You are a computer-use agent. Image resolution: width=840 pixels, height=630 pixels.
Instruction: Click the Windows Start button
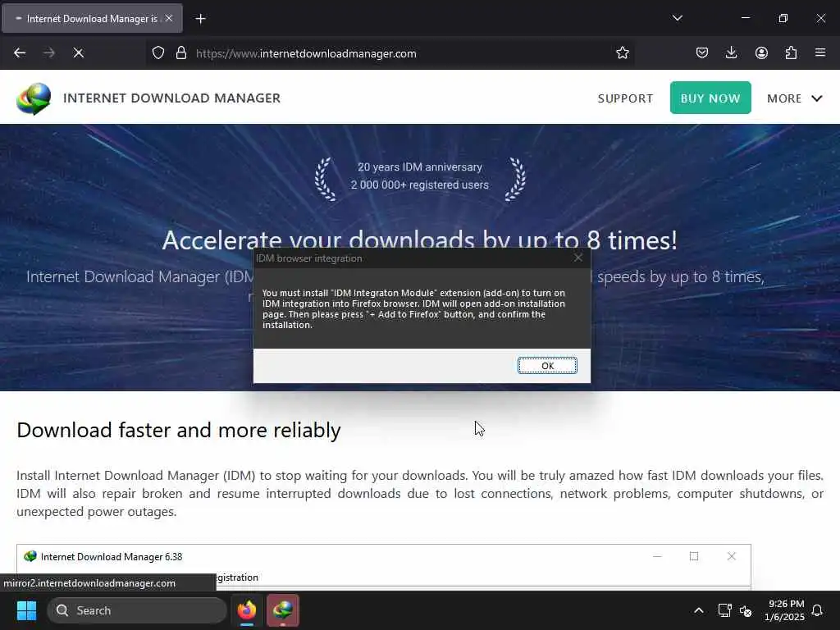26,610
